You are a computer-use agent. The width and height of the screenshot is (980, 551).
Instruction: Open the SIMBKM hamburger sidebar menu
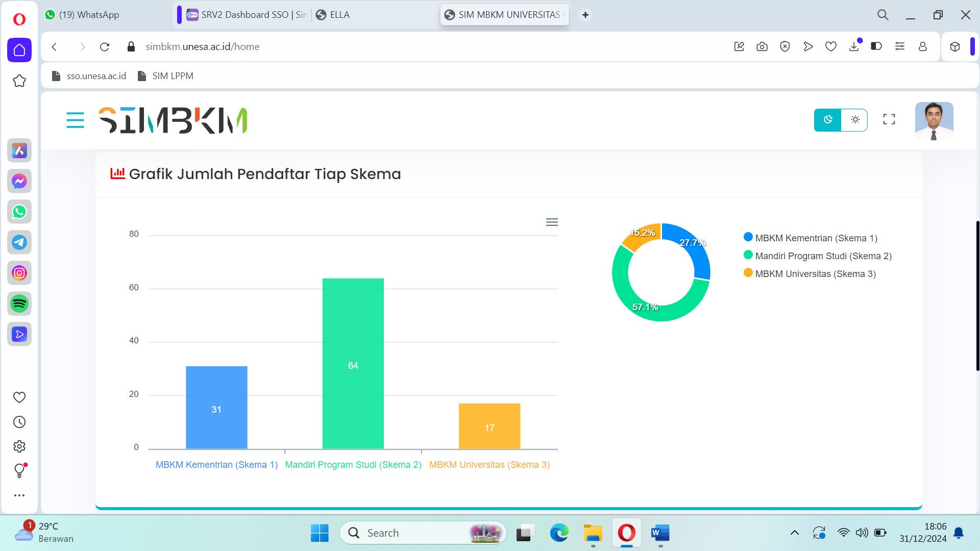pyautogui.click(x=75, y=120)
